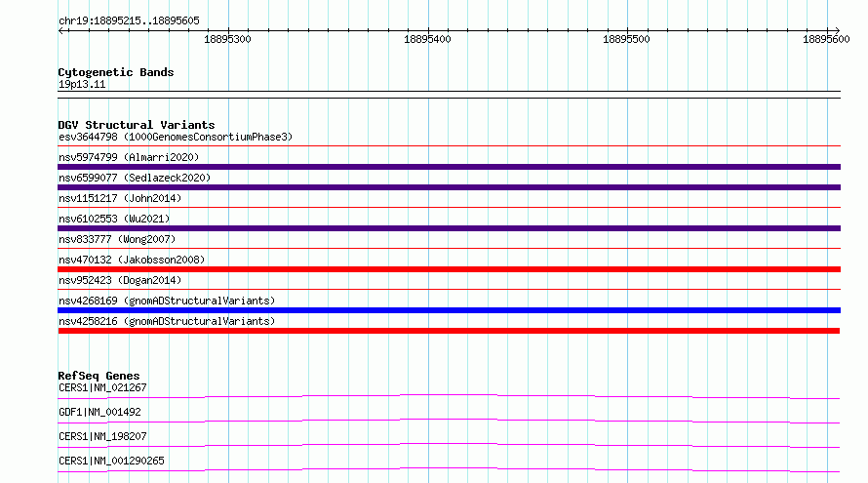Click the chr19:18895215..18895605 region label
This screenshot has width=868, height=483.
pyautogui.click(x=129, y=20)
